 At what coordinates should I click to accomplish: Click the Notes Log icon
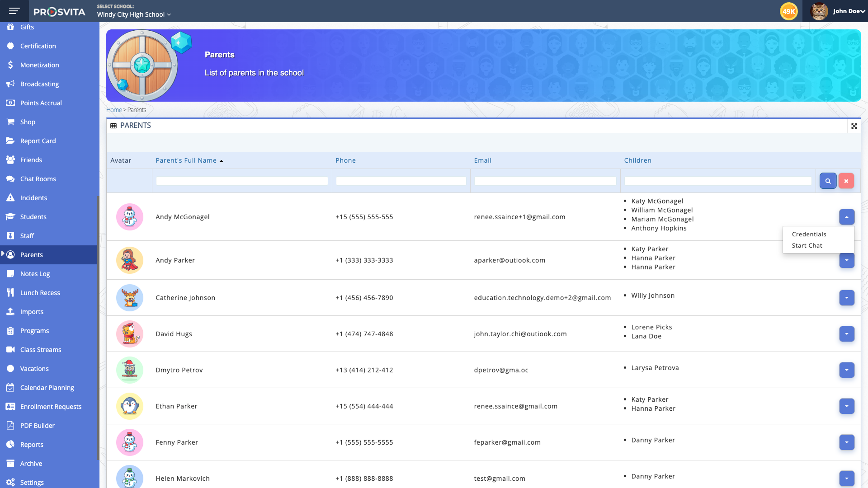click(10, 274)
